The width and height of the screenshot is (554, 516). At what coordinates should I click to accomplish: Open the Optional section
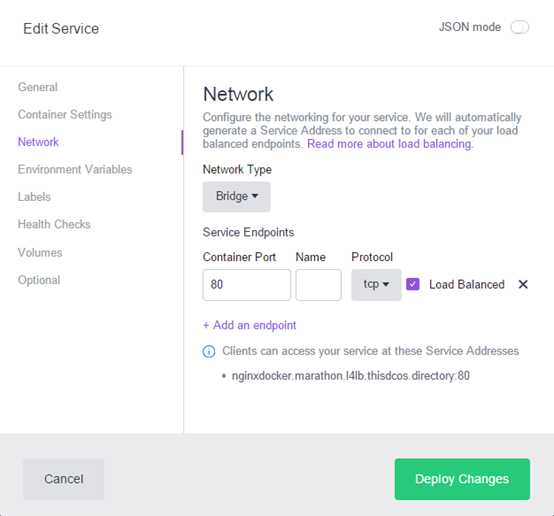click(x=39, y=280)
